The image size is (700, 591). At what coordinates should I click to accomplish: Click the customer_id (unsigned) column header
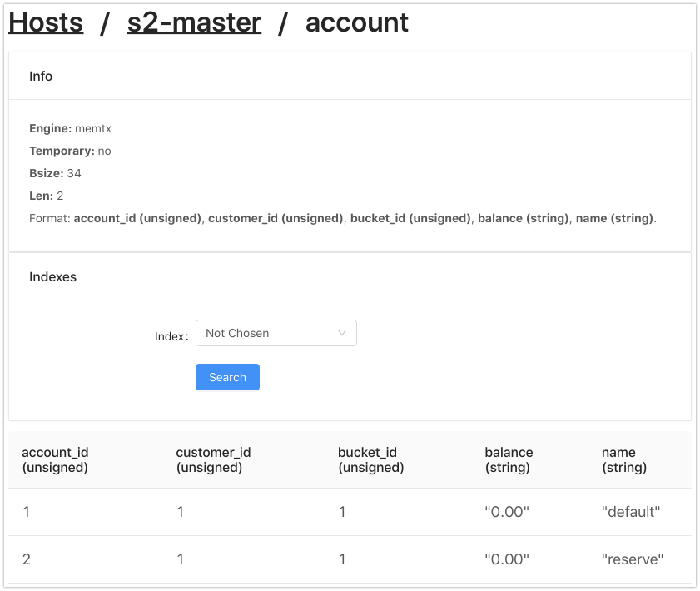coord(213,459)
